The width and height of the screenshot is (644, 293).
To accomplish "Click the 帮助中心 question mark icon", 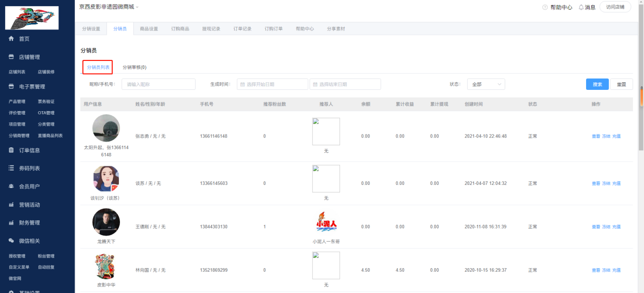I will [x=545, y=7].
